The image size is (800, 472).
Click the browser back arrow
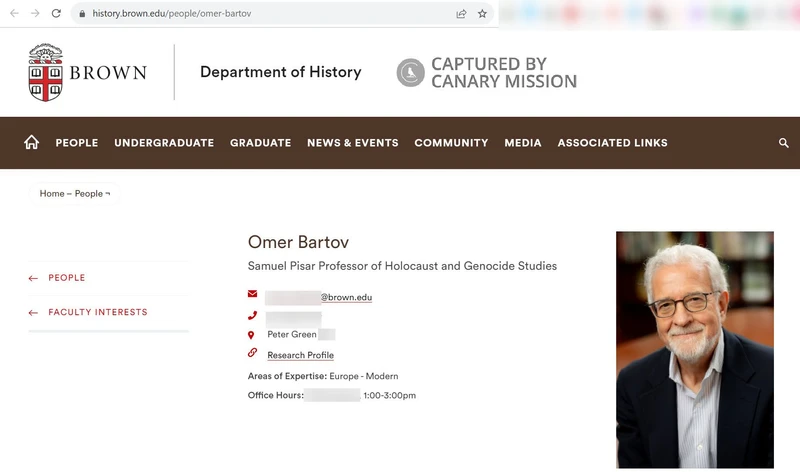14,13
